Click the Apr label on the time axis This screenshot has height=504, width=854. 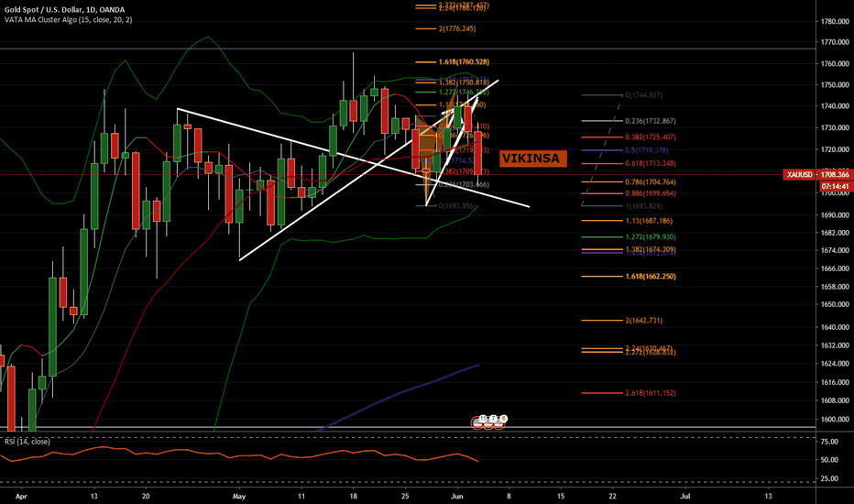(x=21, y=497)
